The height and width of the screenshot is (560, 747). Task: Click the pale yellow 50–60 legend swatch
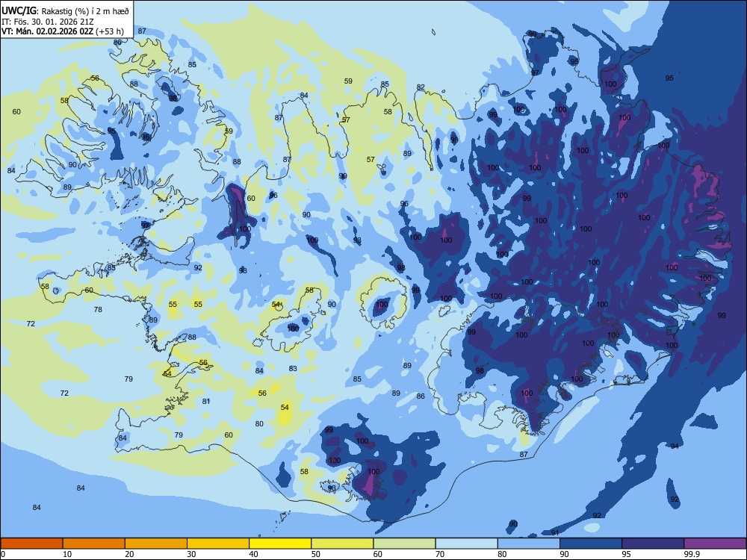[x=342, y=544]
